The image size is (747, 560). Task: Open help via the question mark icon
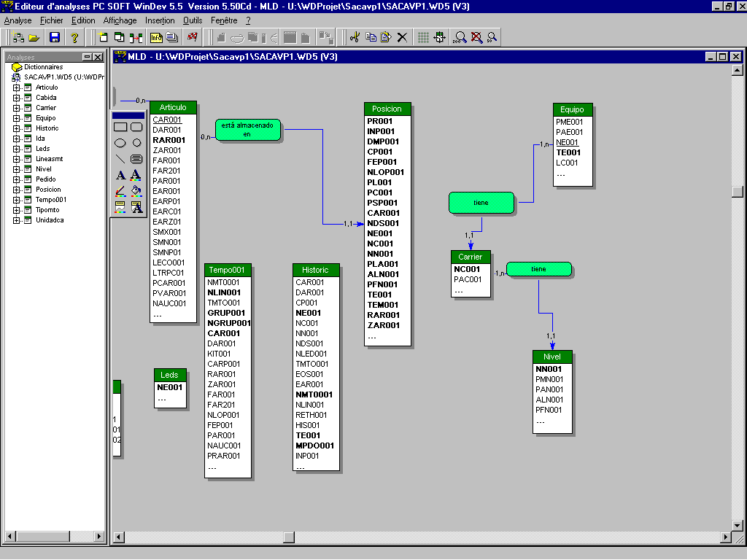[x=74, y=37]
